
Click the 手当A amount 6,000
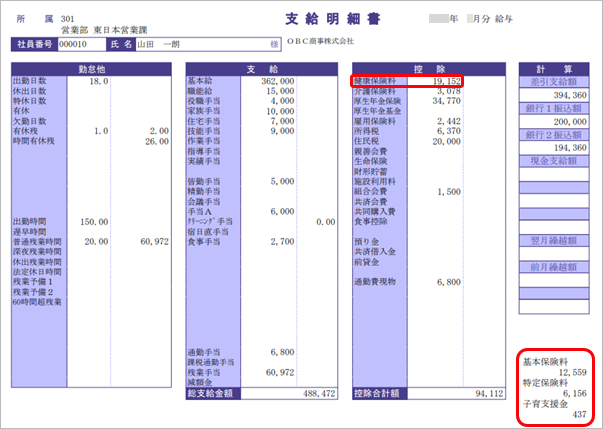283,211
